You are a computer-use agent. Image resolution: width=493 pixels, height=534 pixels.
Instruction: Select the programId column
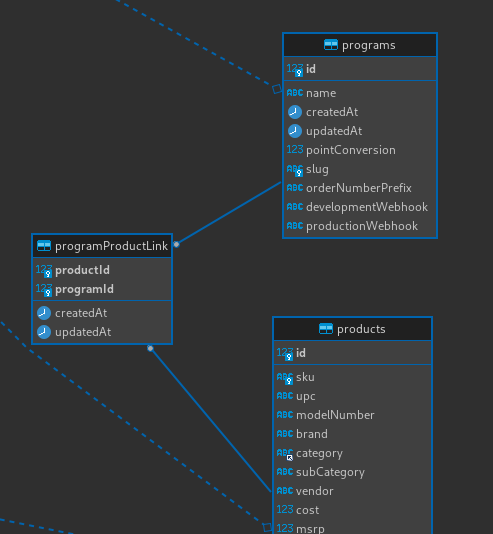click(102, 289)
